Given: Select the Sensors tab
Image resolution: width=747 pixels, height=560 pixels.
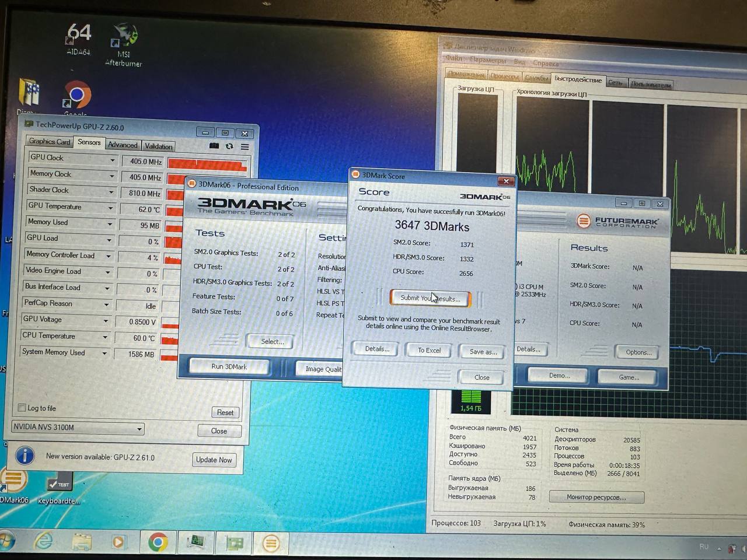Looking at the screenshot, I should pyautogui.click(x=89, y=142).
